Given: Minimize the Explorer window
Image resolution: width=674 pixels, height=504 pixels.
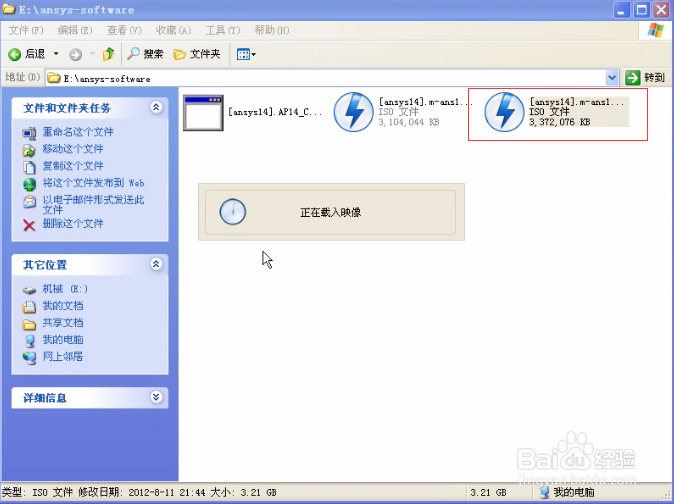Looking at the screenshot, I should click(621, 10).
